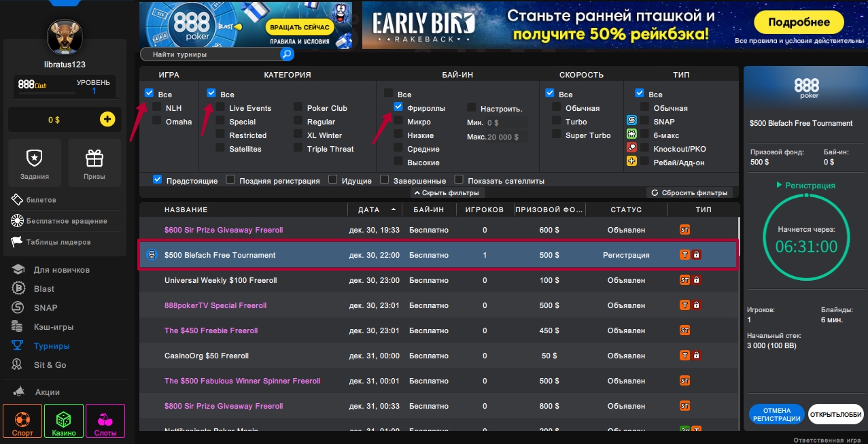Click Сбросить фильтры button

point(690,192)
